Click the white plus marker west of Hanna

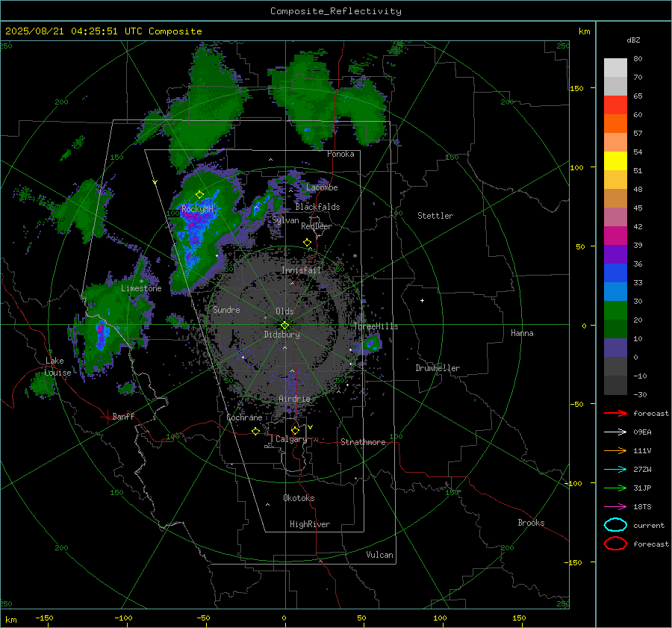(x=422, y=300)
